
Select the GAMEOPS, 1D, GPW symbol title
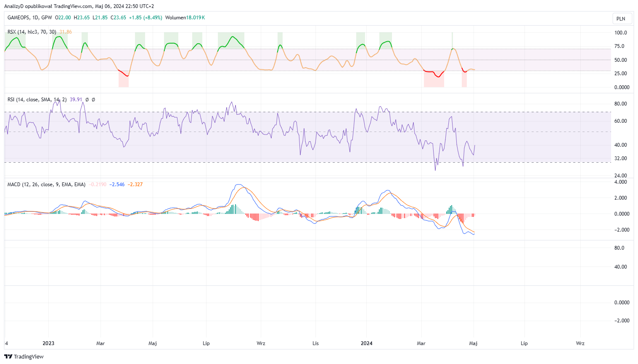[30, 18]
